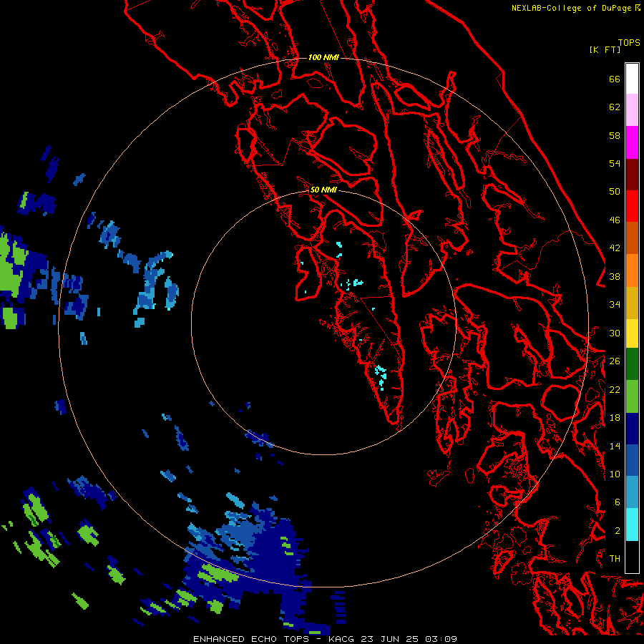Click the medium blue 10 K FT legend swatch
Image resolution: width=644 pixels, height=644 pixels.
[632, 460]
